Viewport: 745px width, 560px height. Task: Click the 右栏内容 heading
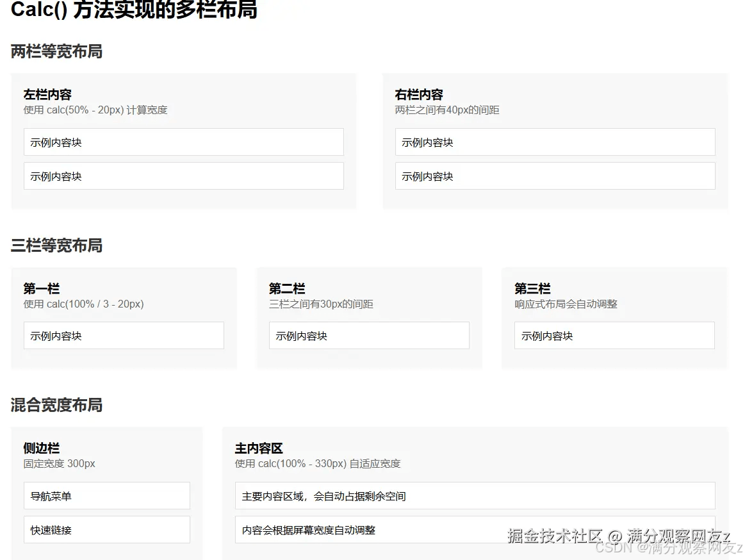coord(419,95)
